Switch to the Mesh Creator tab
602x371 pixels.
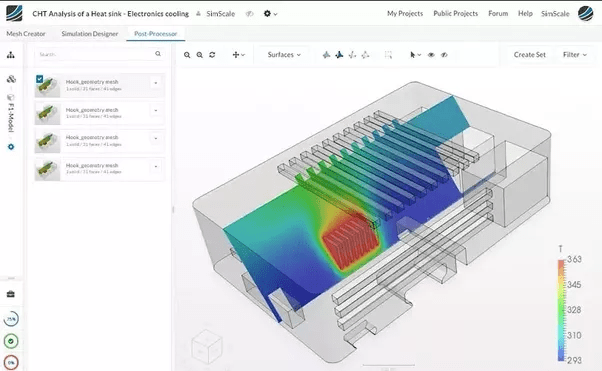tap(26, 34)
